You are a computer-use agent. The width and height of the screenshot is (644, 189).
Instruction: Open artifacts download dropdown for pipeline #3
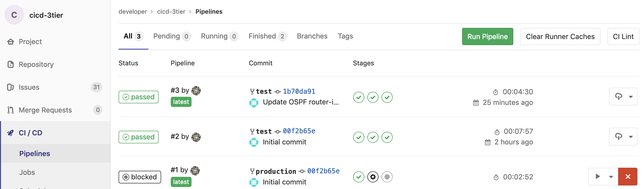(x=623, y=97)
